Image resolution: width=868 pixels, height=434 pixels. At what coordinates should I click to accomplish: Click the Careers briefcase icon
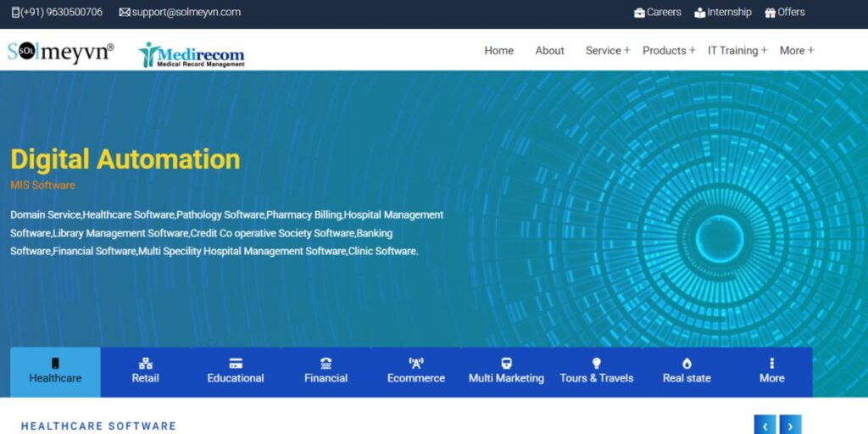click(639, 13)
